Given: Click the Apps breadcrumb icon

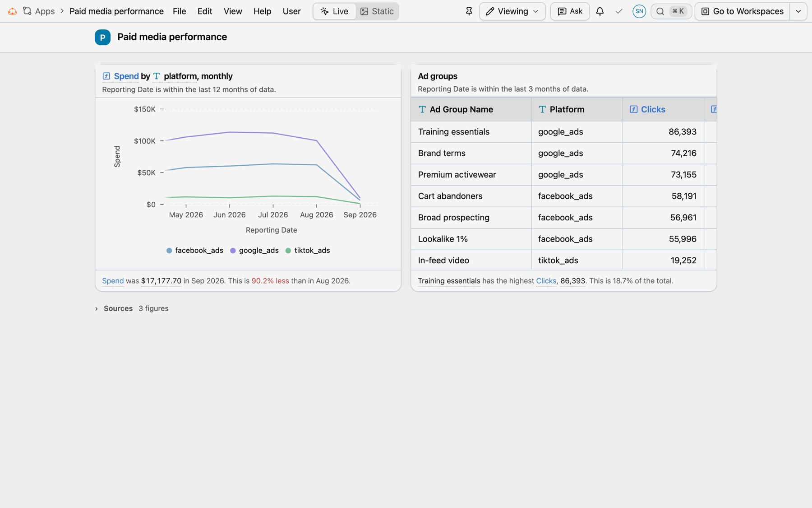Looking at the screenshot, I should (27, 11).
